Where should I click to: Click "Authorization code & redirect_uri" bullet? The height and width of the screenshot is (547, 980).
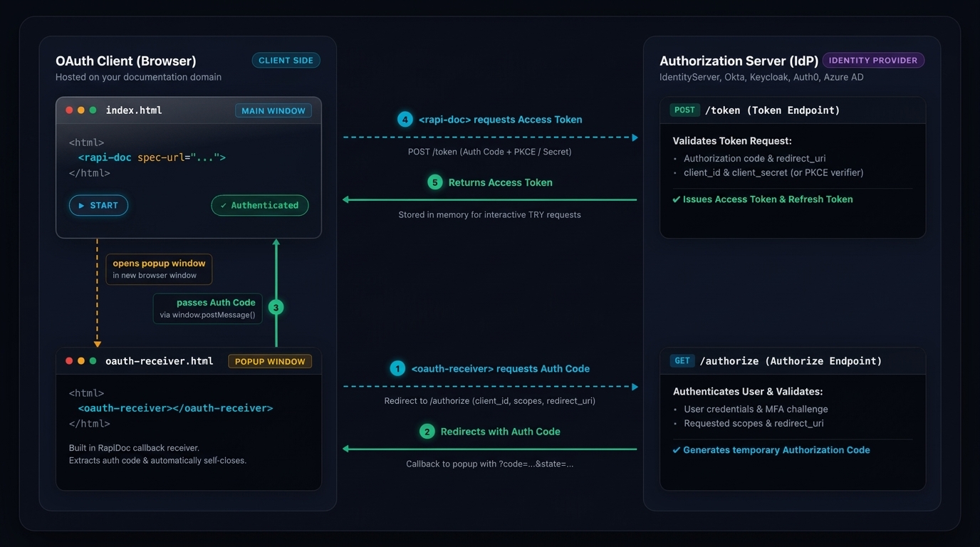(755, 158)
